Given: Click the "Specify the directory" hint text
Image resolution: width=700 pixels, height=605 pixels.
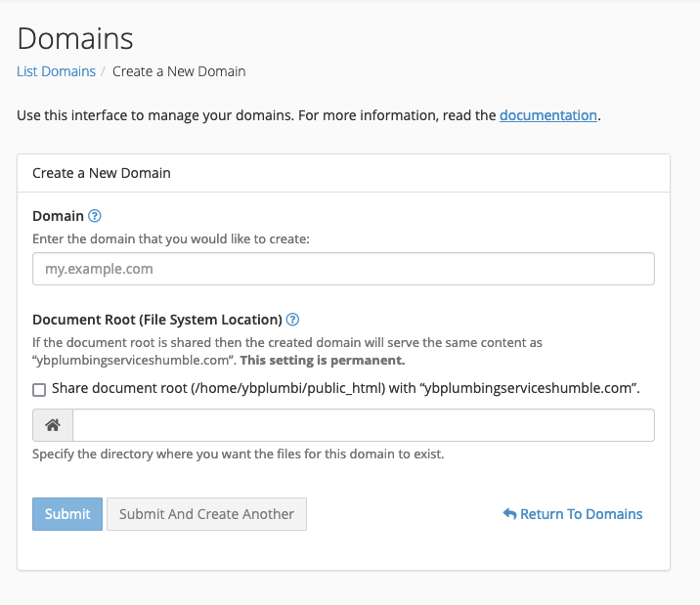Looking at the screenshot, I should click(238, 454).
